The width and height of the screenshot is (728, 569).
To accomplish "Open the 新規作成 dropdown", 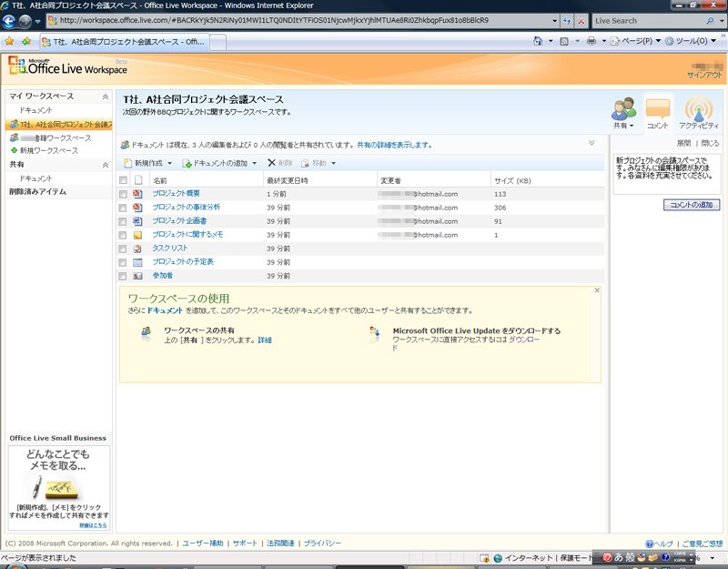I will 148,163.
